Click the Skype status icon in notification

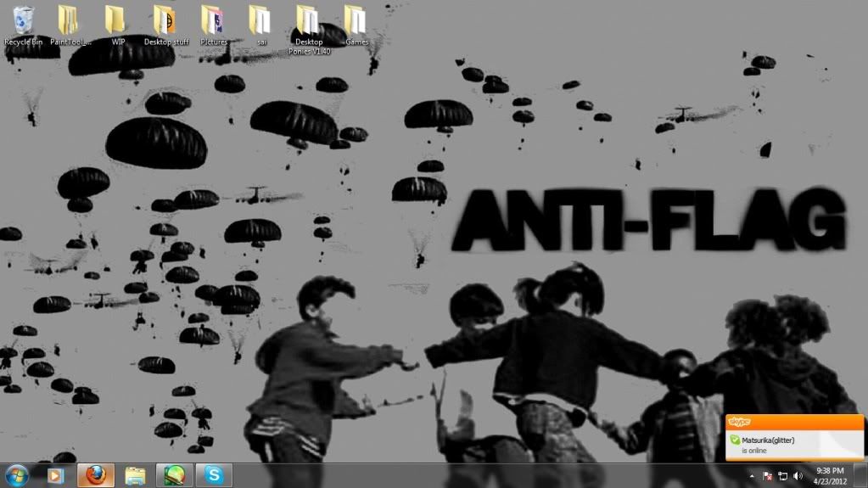pyautogui.click(x=735, y=440)
